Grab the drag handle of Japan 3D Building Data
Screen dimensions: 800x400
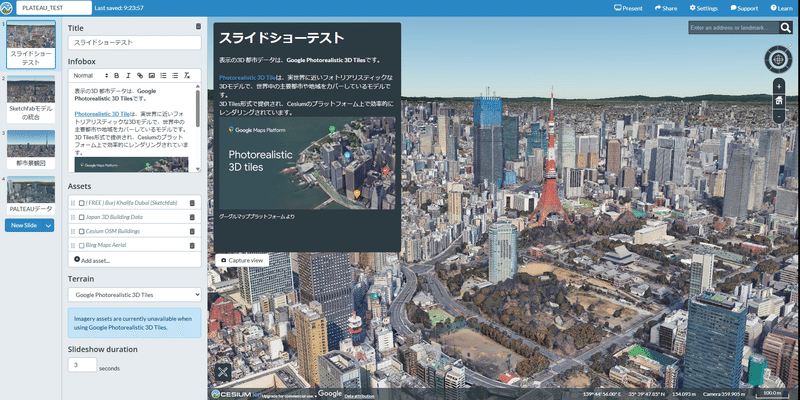[x=73, y=217]
